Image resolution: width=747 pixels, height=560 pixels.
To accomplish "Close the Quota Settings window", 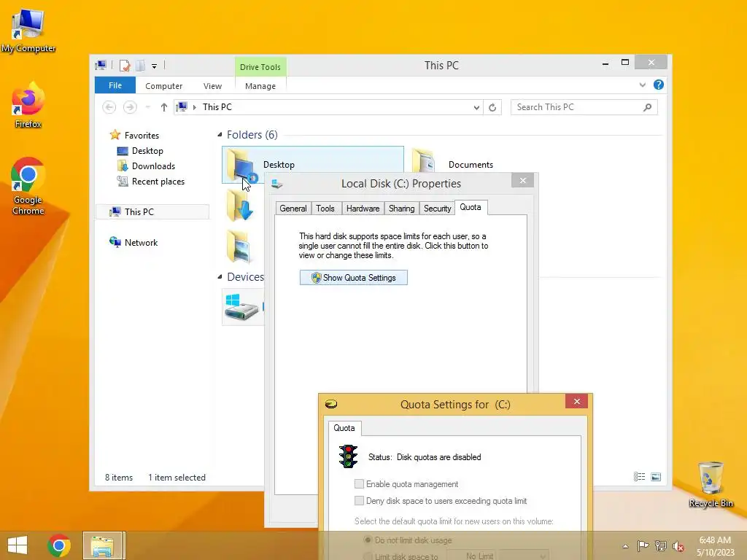I will 577,402.
